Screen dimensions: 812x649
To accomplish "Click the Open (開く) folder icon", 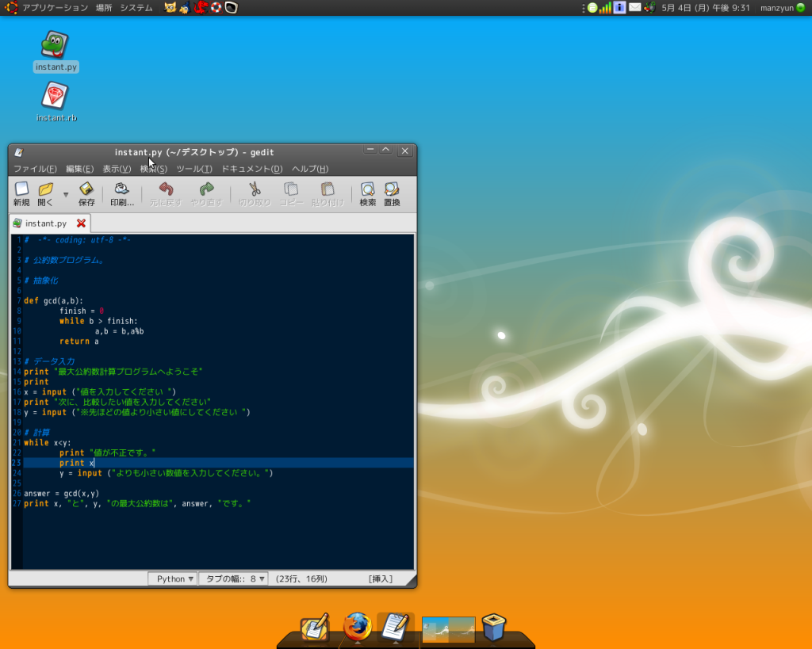I will (x=45, y=193).
